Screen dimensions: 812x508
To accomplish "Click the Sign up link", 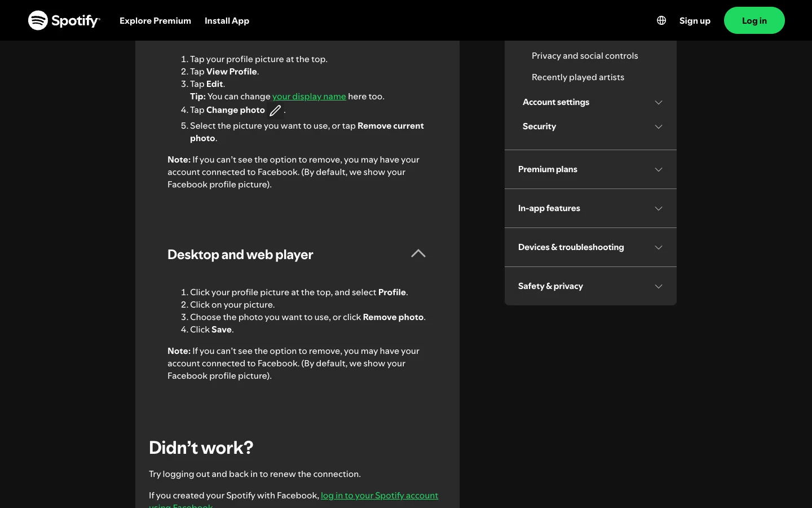I will pos(695,21).
